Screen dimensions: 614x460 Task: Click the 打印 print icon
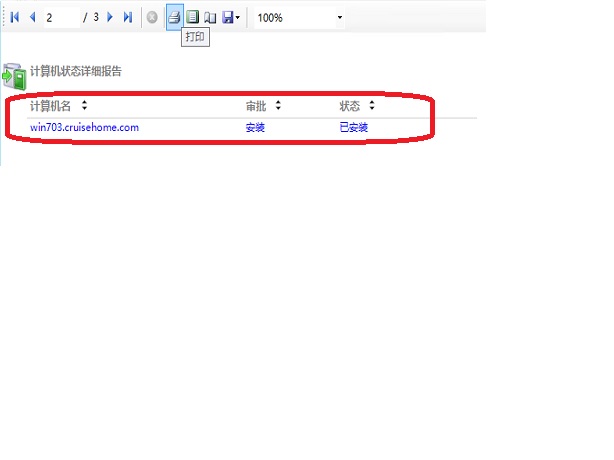point(175,17)
